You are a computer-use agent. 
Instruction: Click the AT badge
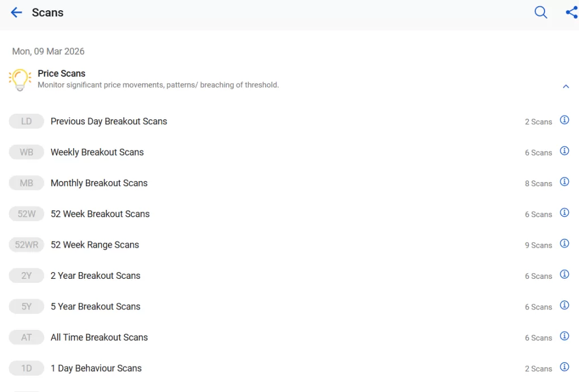tap(27, 338)
